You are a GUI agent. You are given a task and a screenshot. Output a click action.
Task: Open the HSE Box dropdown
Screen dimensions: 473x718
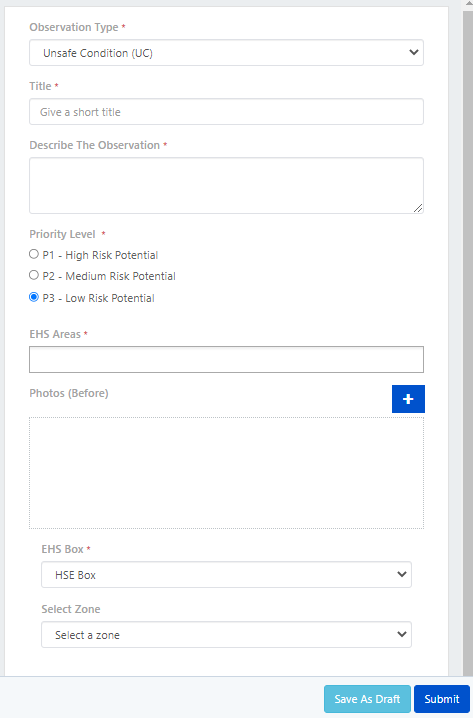pyautogui.click(x=226, y=575)
